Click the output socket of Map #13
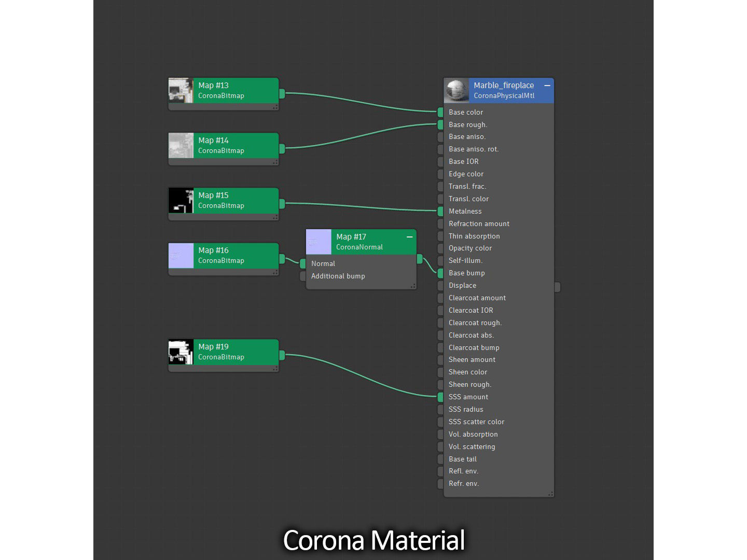The image size is (747, 560). [282, 94]
